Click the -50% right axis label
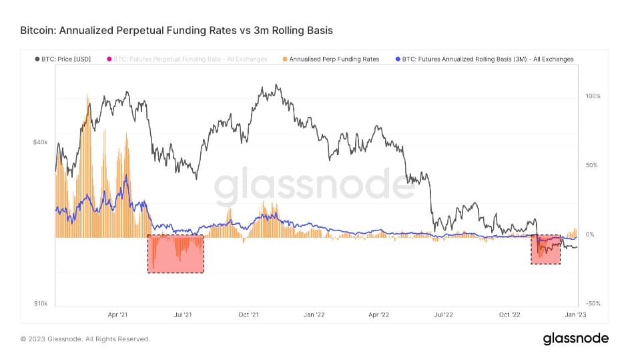Screen dimensions: 644x358 point(593,304)
